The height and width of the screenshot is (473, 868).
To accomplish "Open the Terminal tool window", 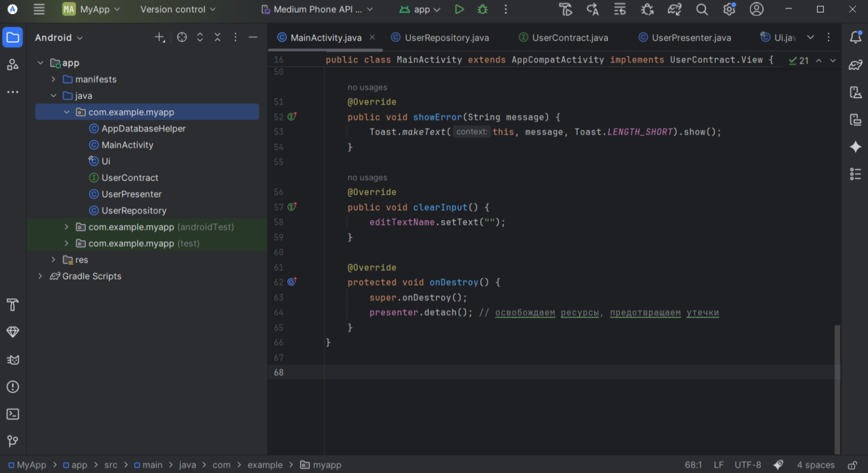I will point(13,414).
